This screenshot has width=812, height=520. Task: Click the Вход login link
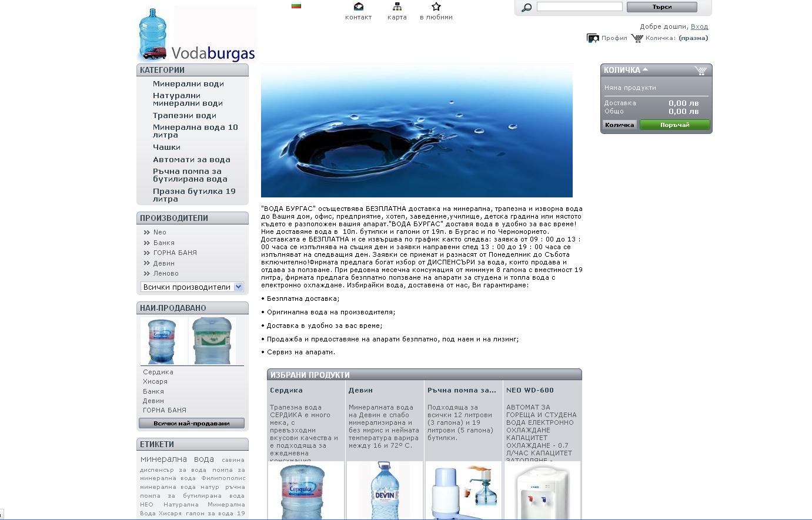coord(699,26)
